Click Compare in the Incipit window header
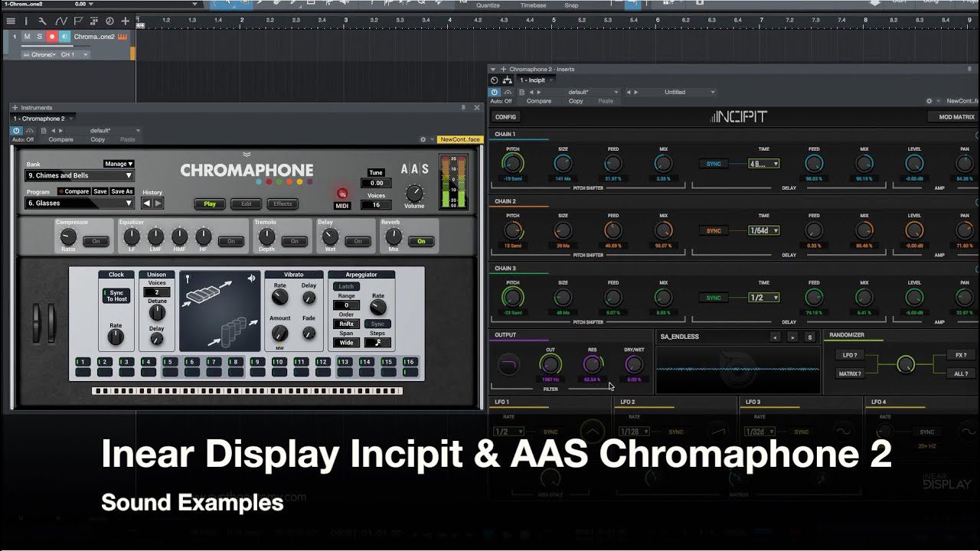The image size is (980, 551). [539, 101]
